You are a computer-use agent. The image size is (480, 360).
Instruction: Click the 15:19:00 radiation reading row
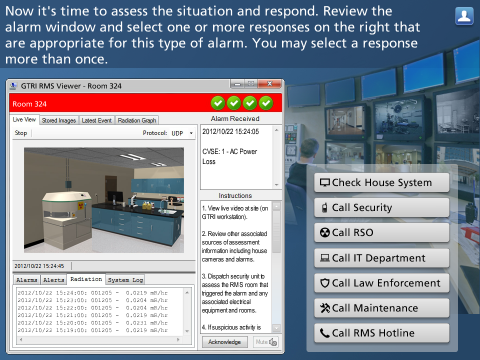click(93, 330)
